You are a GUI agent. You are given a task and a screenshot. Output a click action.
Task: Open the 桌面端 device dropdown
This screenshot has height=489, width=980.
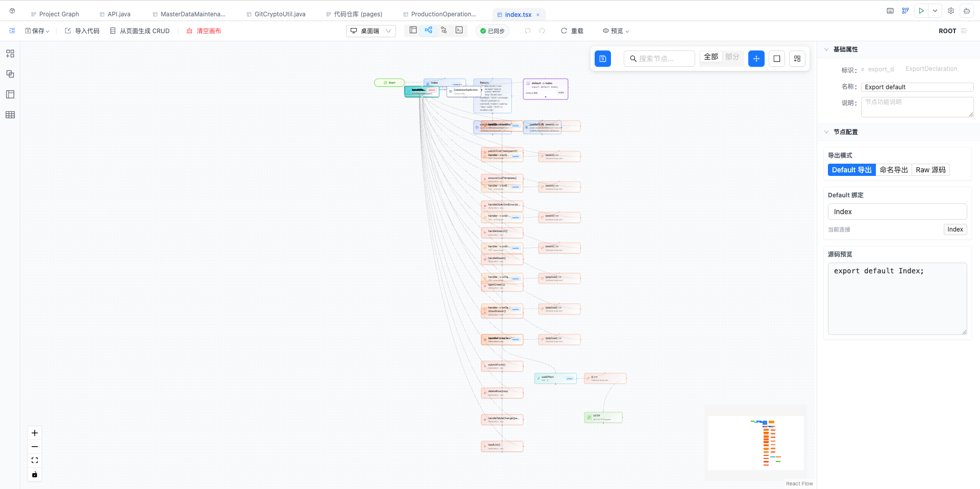371,31
